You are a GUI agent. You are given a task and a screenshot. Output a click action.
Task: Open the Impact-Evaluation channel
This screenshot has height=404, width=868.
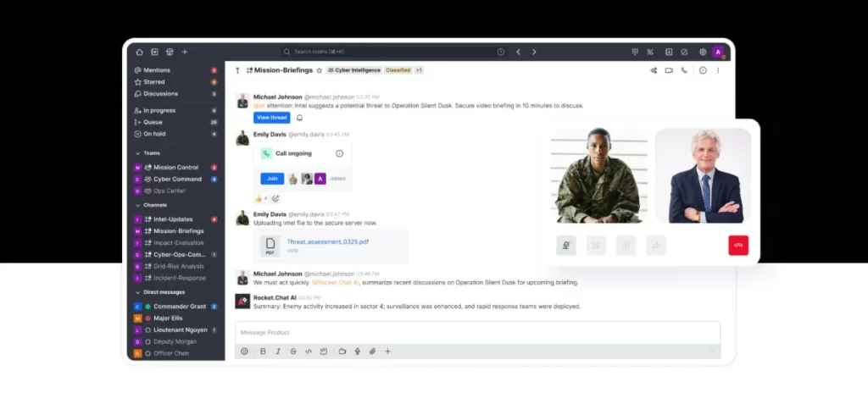pyautogui.click(x=175, y=243)
